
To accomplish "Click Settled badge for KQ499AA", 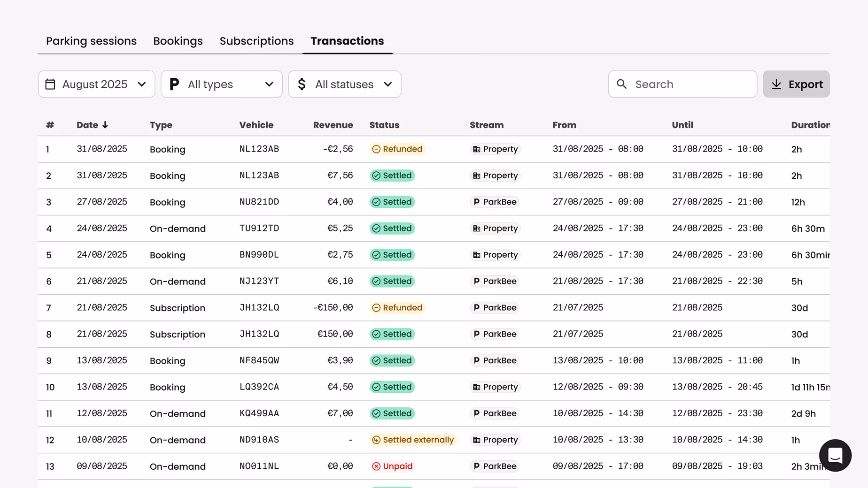I will point(392,413).
